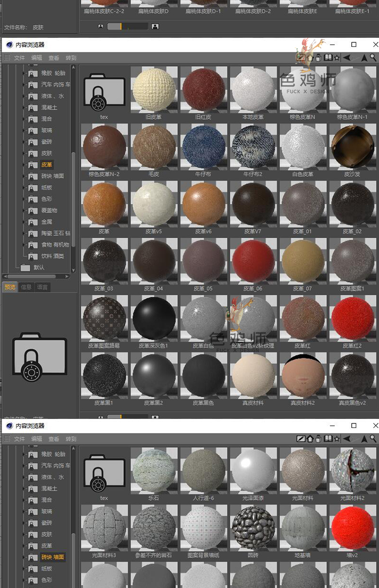Click the search magnifier in lower browser toolbar
379x588 pixels.
[x=374, y=439]
